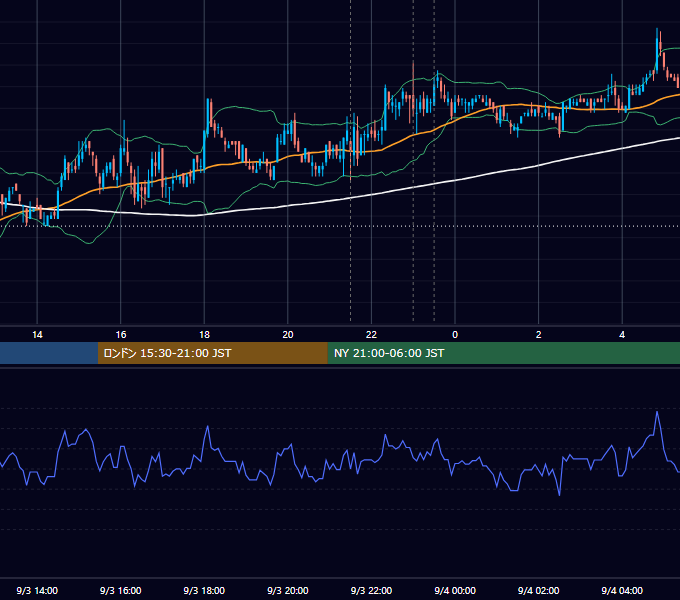Click the 9/3 18:00 label on the bottom axis
This screenshot has width=680, height=600.
tap(204, 591)
